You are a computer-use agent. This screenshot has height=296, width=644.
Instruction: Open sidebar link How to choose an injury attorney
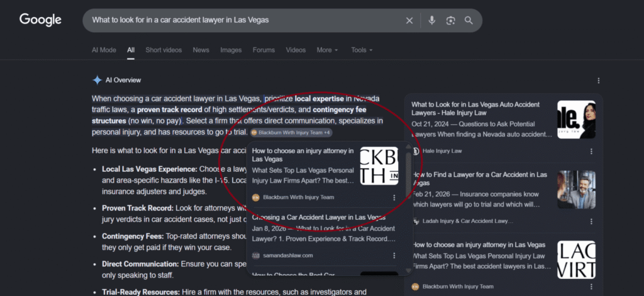tap(479, 244)
